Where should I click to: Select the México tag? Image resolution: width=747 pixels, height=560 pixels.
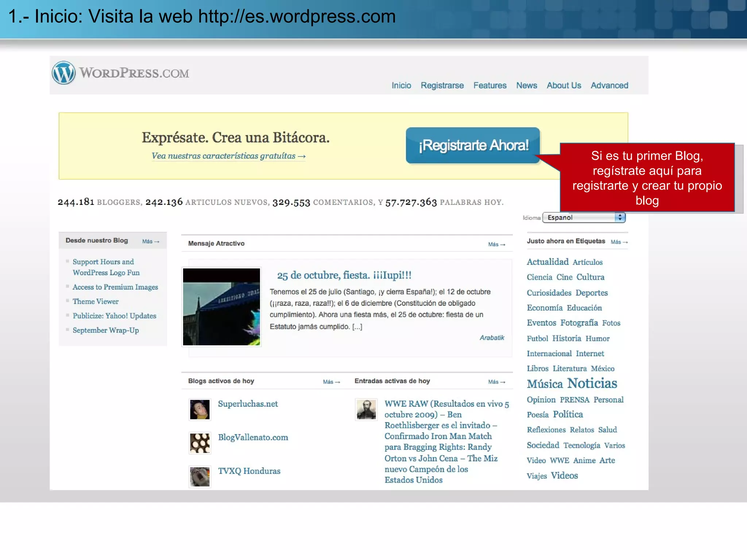pyautogui.click(x=603, y=368)
